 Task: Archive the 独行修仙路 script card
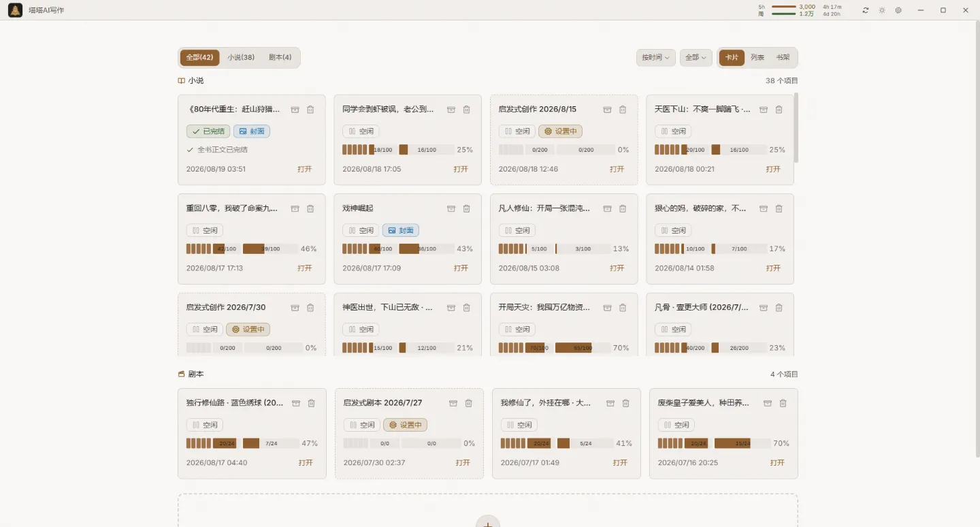[x=296, y=403]
